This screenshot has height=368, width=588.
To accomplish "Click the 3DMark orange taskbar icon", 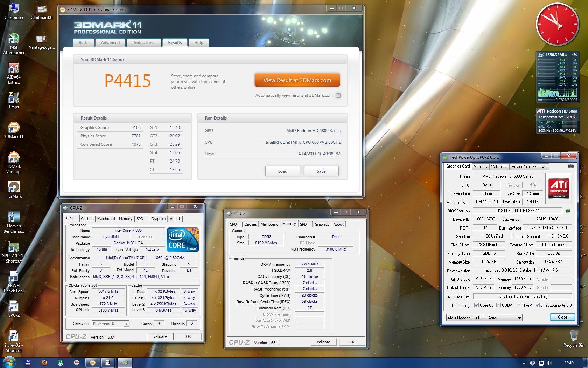I will pyautogui.click(x=93, y=363).
